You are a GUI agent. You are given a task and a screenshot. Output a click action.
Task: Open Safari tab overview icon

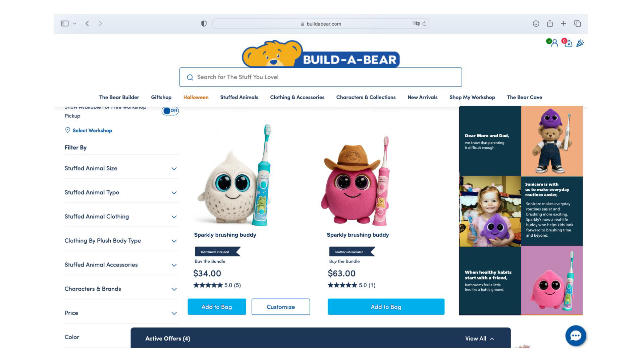tap(578, 23)
